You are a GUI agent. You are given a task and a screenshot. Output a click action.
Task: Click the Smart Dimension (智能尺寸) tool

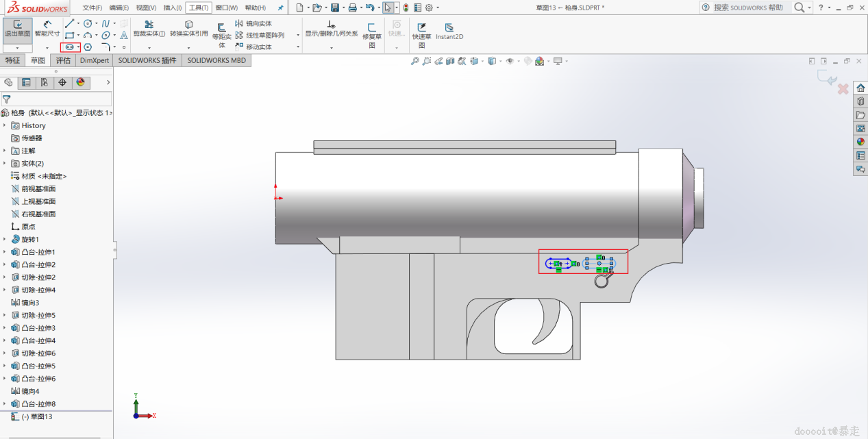pos(47,29)
